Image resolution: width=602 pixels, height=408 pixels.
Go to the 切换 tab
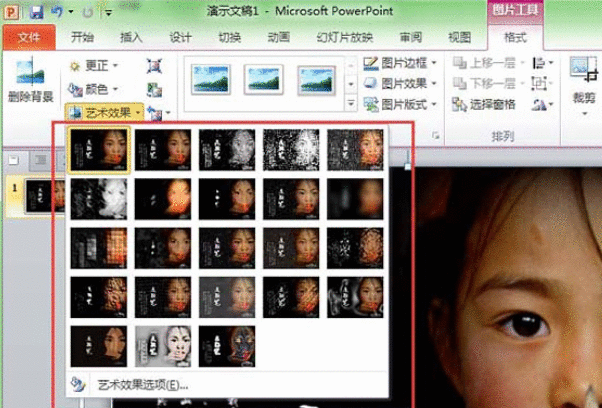230,37
